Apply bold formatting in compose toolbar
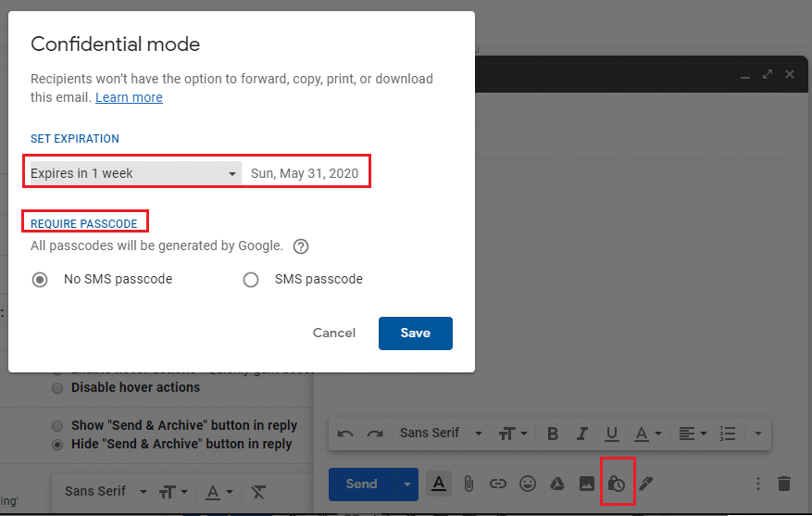 pyautogui.click(x=553, y=434)
